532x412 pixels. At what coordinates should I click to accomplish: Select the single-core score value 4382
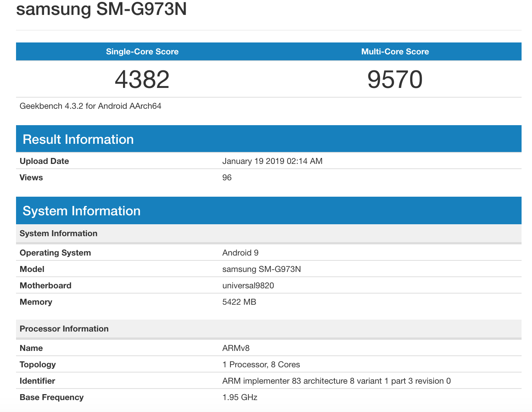click(142, 79)
